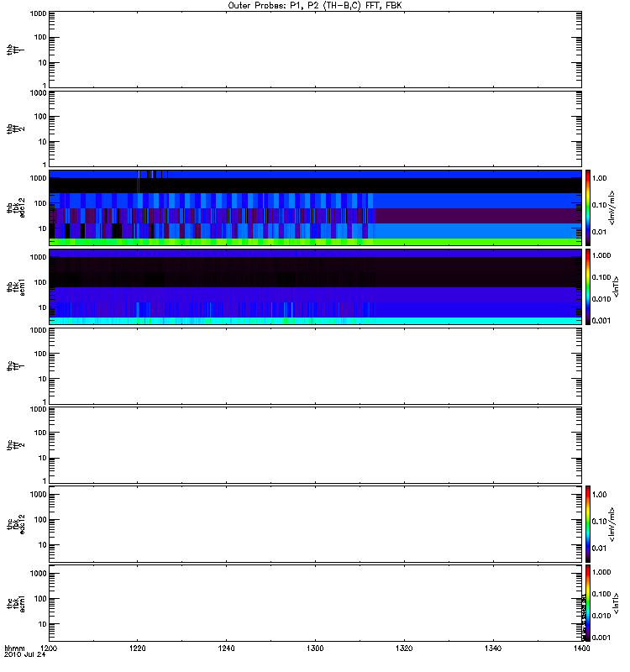Click the y-axis label of the first thc panel
The image size is (630, 672).
pos(15,366)
